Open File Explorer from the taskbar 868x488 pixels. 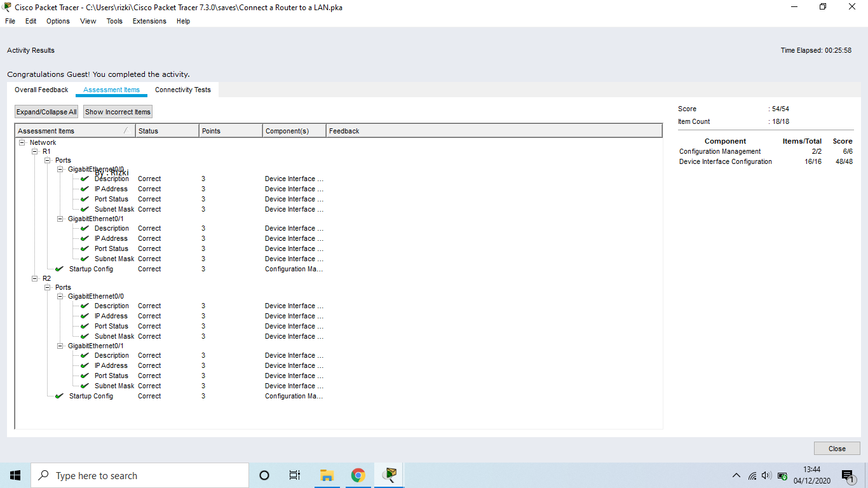click(327, 475)
